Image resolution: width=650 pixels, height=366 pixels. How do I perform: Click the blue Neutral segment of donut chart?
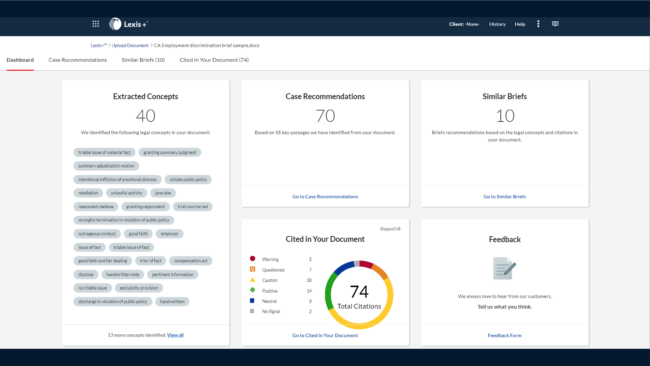point(343,268)
